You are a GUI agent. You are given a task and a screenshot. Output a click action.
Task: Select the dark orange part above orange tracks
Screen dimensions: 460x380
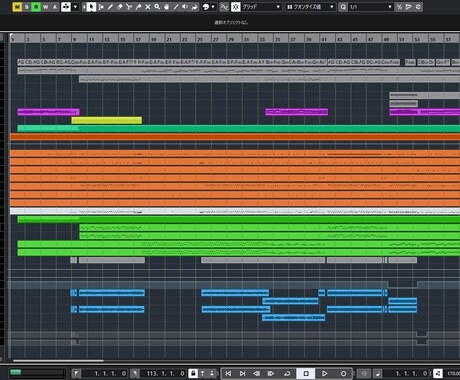(235, 137)
